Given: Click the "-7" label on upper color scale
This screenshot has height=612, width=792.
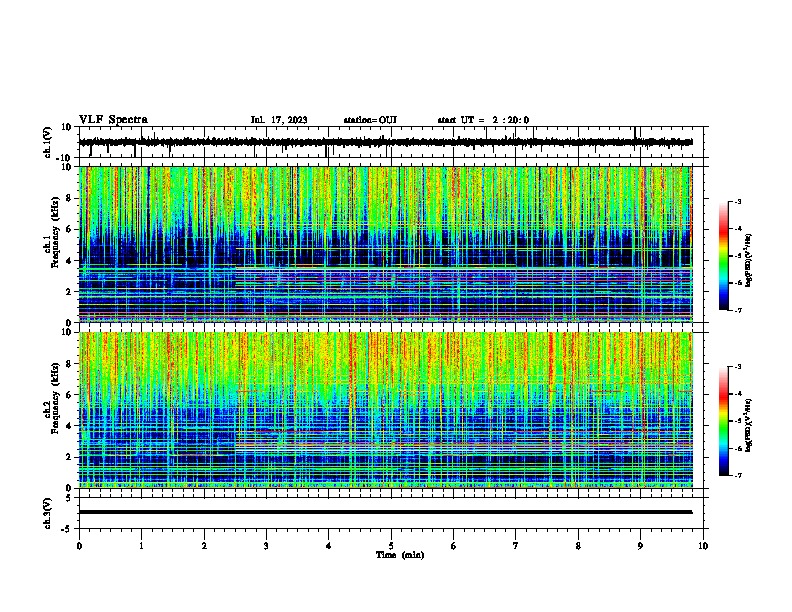Looking at the screenshot, I should coord(738,310).
